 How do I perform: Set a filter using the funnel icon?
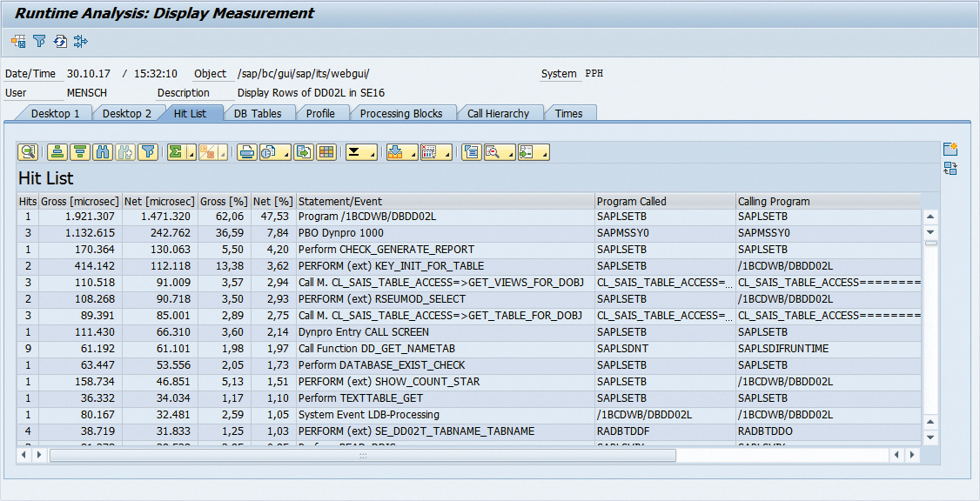click(147, 151)
